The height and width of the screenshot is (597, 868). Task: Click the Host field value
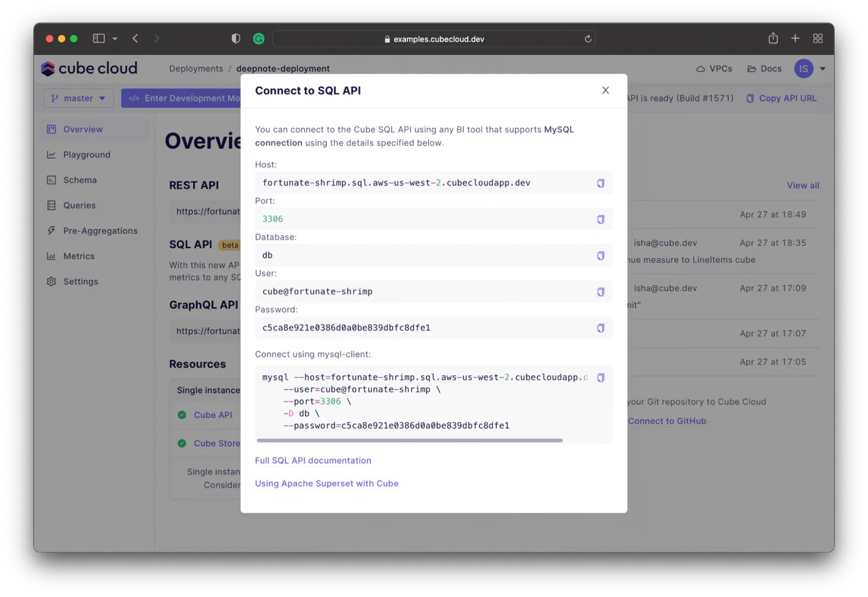click(396, 183)
